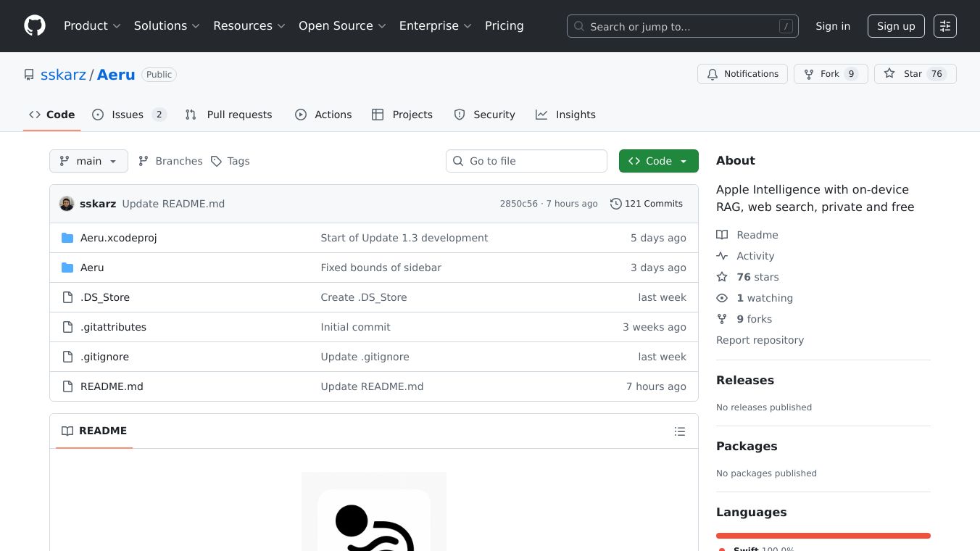Switch to the Issues tab
This screenshot has height=551, width=980.
click(x=129, y=115)
